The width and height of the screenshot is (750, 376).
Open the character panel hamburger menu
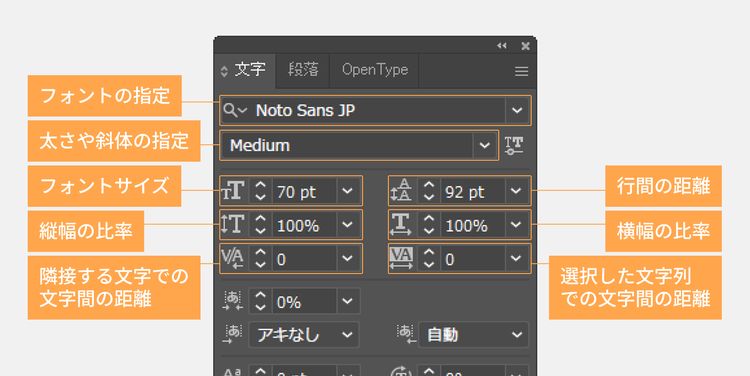(x=521, y=71)
